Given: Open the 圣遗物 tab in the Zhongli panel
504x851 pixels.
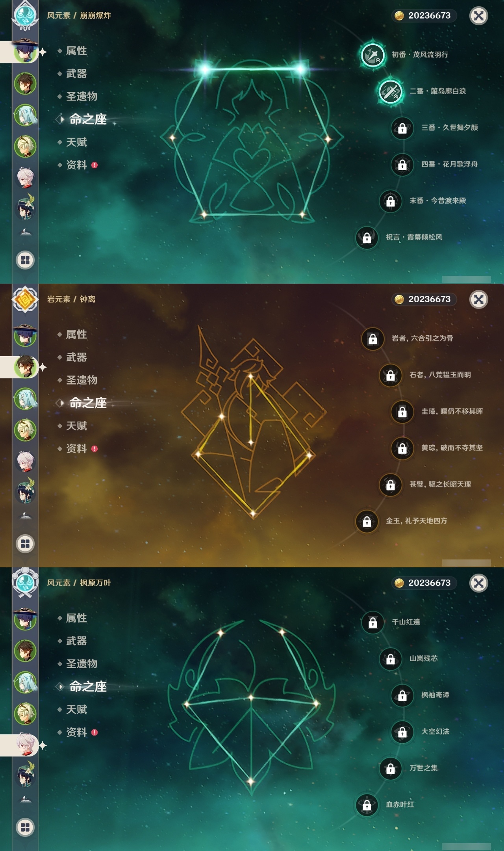Looking at the screenshot, I should click(82, 380).
